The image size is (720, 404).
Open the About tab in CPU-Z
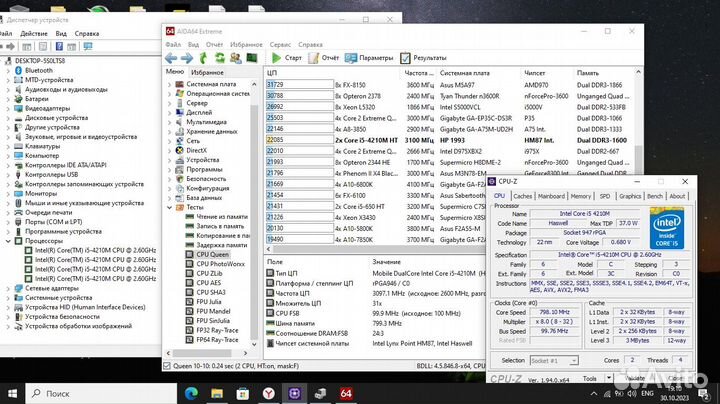coord(677,196)
